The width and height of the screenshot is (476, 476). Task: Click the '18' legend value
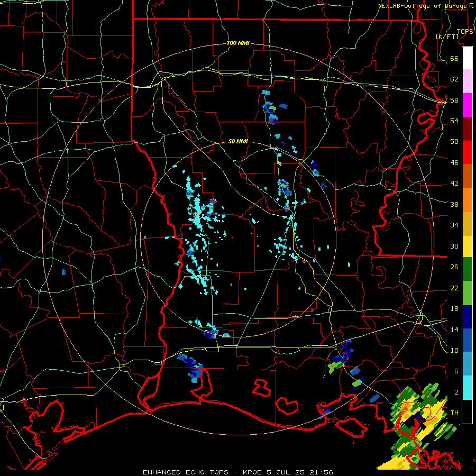pyautogui.click(x=454, y=309)
